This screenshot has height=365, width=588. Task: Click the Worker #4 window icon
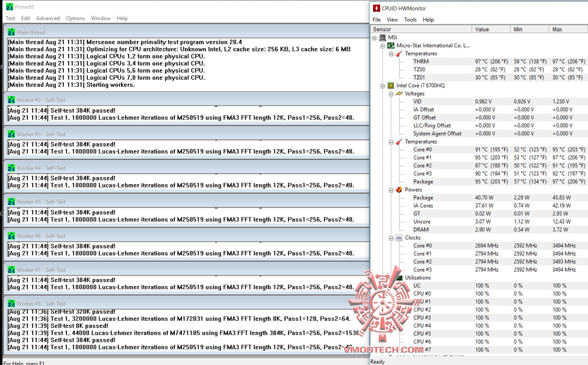pyautogui.click(x=11, y=168)
